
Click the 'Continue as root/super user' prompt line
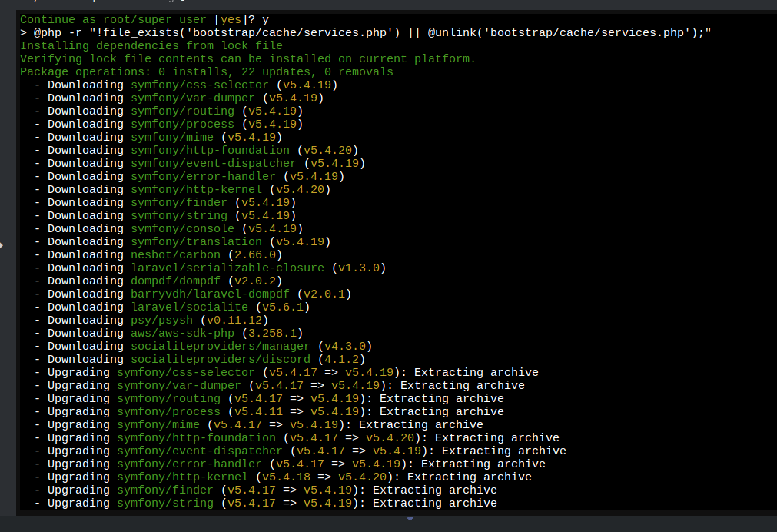(x=144, y=20)
